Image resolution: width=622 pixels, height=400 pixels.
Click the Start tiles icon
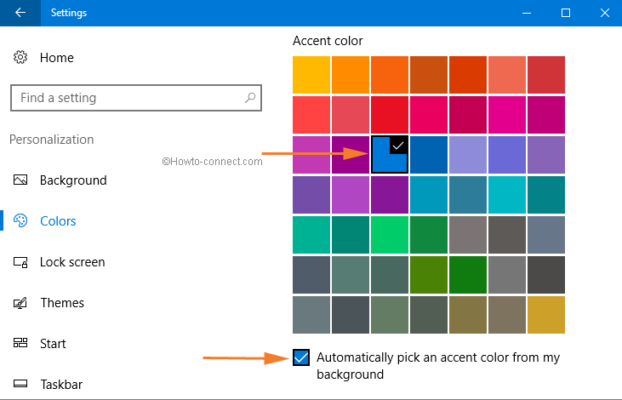20,343
